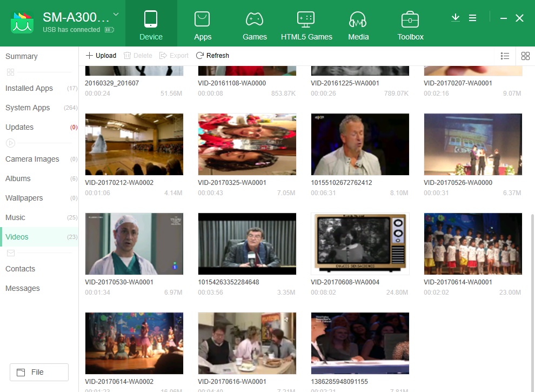535x392 pixels.
Task: Click the downloads arrow icon
Action: [x=456, y=18]
